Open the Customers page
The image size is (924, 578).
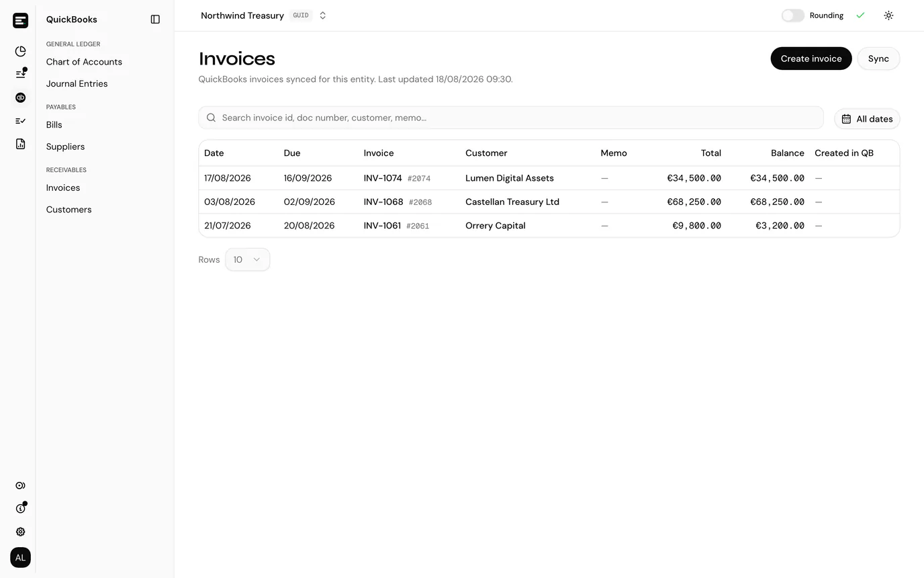tap(68, 210)
